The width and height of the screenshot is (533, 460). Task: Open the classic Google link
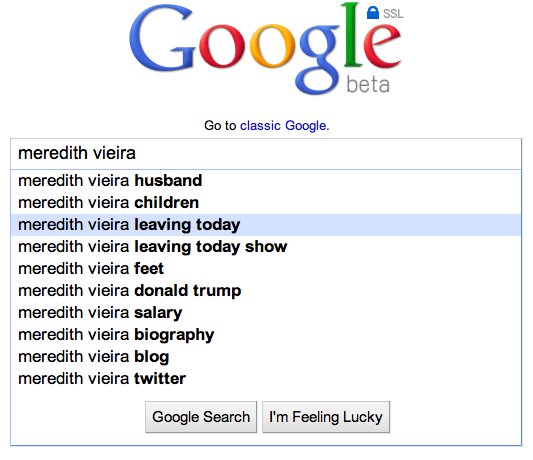pyautogui.click(x=283, y=125)
